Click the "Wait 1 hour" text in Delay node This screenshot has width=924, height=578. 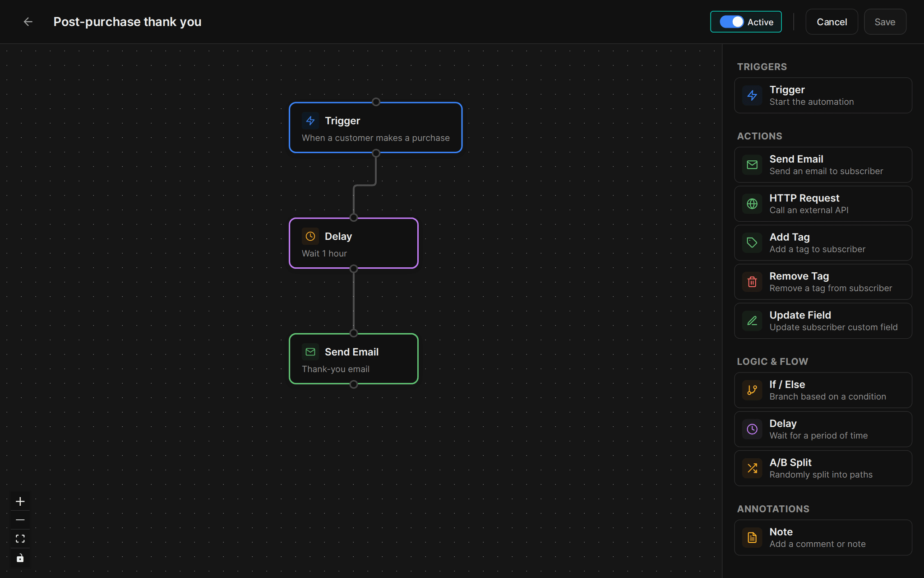[324, 254]
